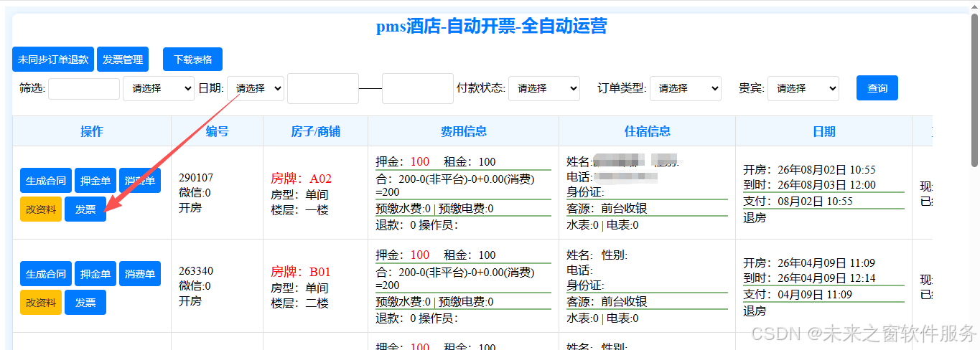Open the 贵宾 dropdown
This screenshot has width=980, height=350.
click(x=803, y=88)
